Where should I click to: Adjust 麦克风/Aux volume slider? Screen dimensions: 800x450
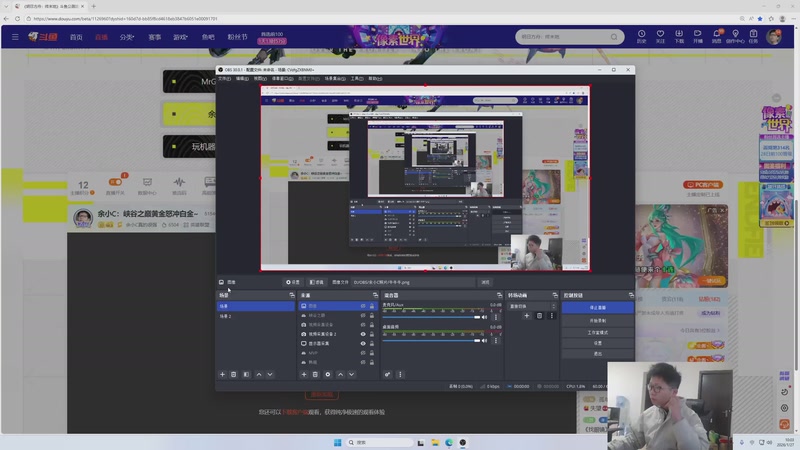[x=431, y=317]
